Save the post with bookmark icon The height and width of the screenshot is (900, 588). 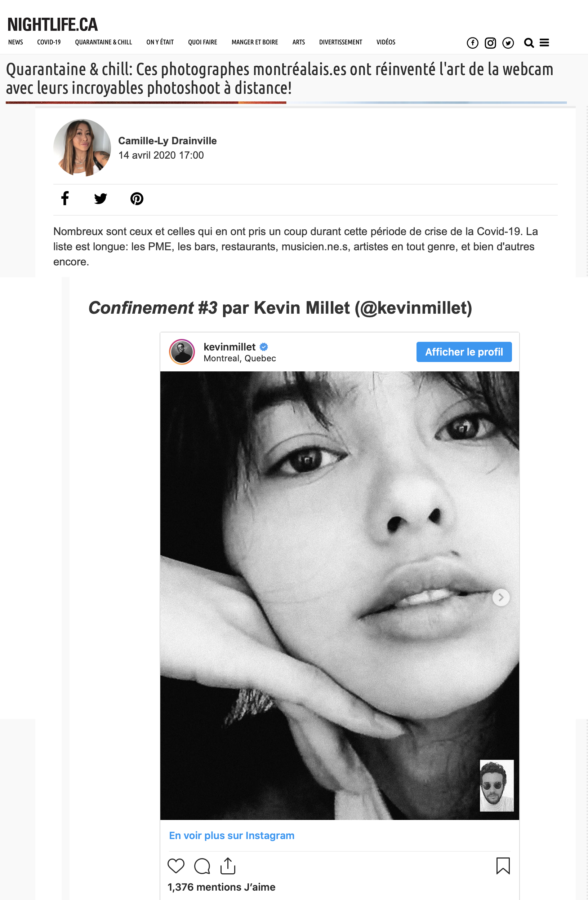tap(503, 866)
